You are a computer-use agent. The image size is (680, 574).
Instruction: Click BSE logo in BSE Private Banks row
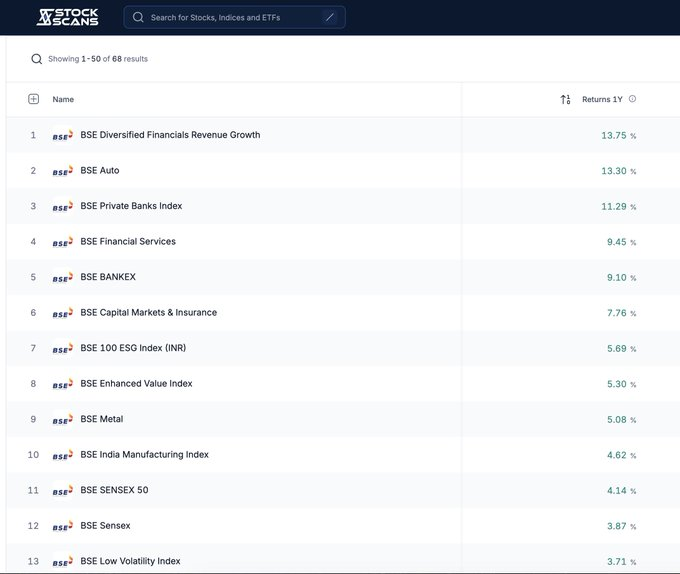(x=62, y=206)
